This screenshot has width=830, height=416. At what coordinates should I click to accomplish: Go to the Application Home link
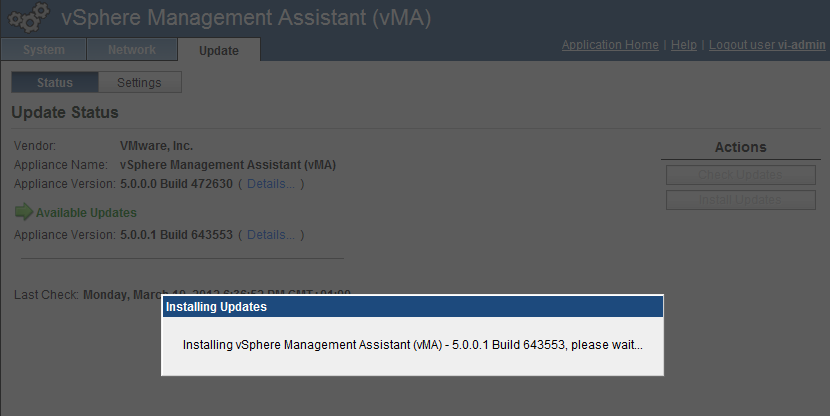click(610, 45)
